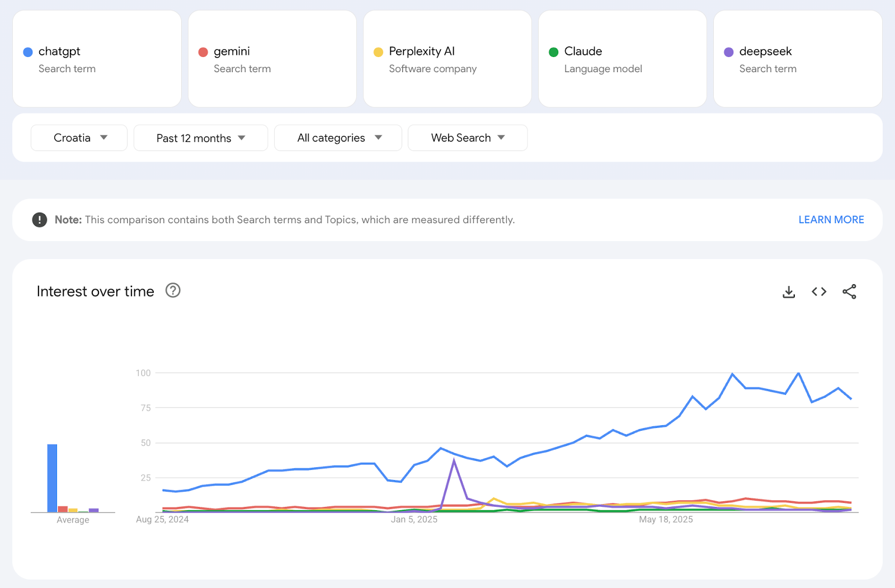Click the embed code icon

tap(819, 291)
